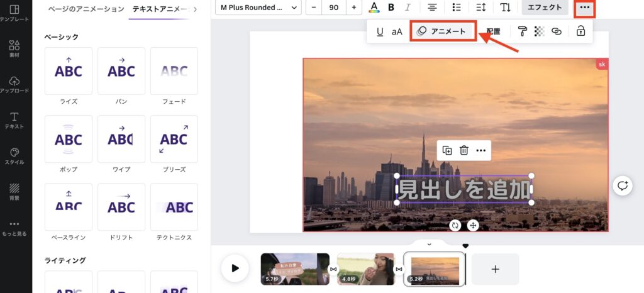Open the transparency checkerboard control
Viewport: 644px width, 293px height.
pos(539,31)
